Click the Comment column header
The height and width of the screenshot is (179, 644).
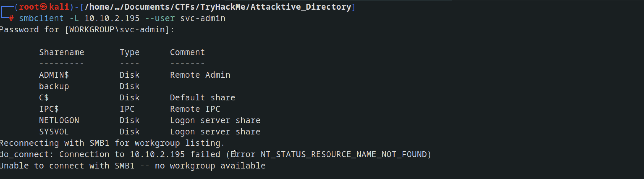point(187,52)
